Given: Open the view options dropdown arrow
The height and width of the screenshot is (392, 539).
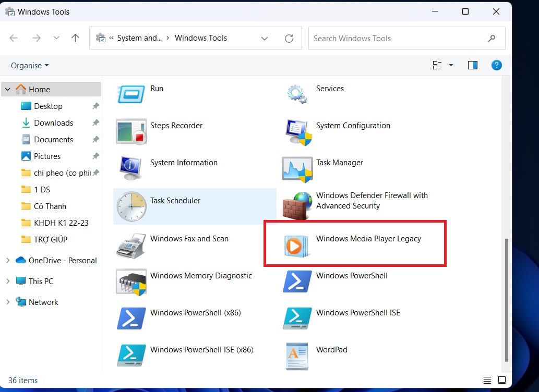Looking at the screenshot, I should 451,65.
